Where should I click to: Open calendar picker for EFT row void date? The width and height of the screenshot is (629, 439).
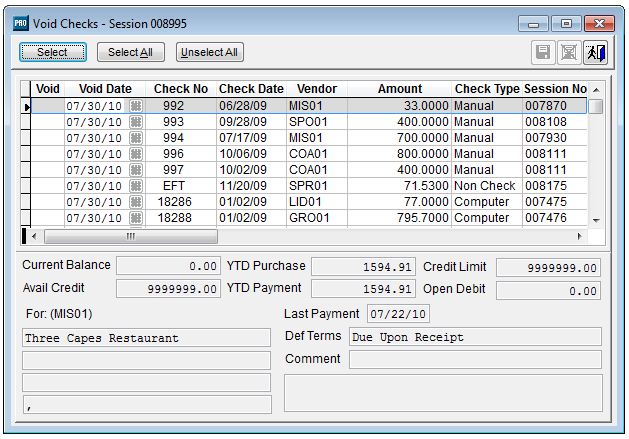click(136, 186)
